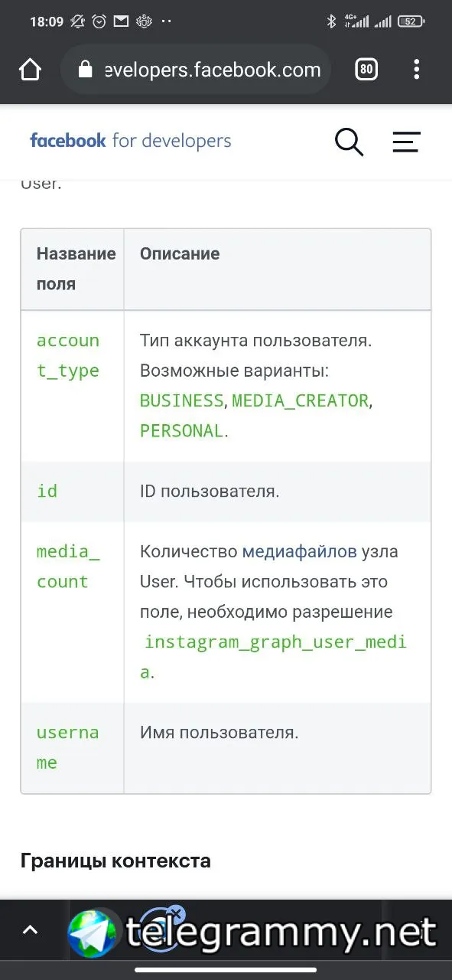Follow the медиафайлов link

tap(299, 551)
